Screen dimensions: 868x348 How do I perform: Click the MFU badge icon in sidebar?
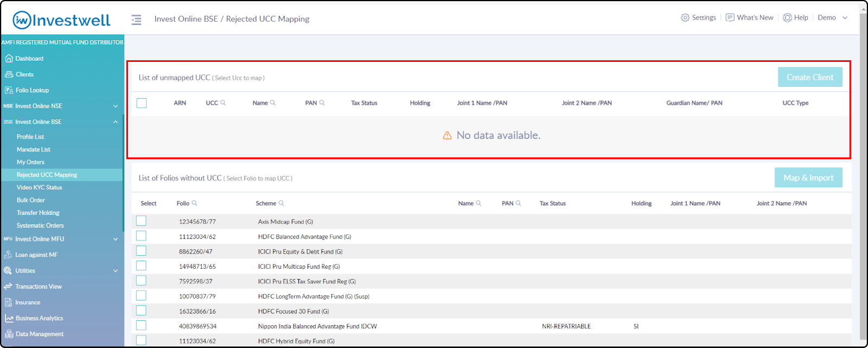pyautogui.click(x=8, y=239)
